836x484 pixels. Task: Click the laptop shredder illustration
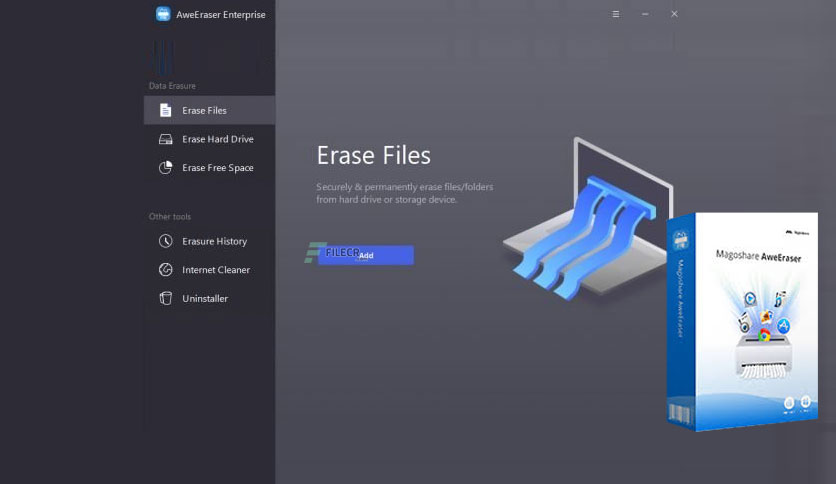coord(588,219)
